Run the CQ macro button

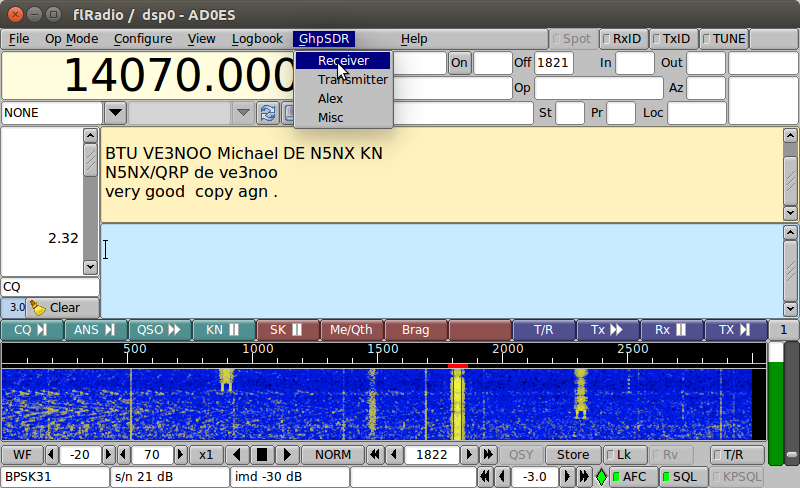[32, 330]
